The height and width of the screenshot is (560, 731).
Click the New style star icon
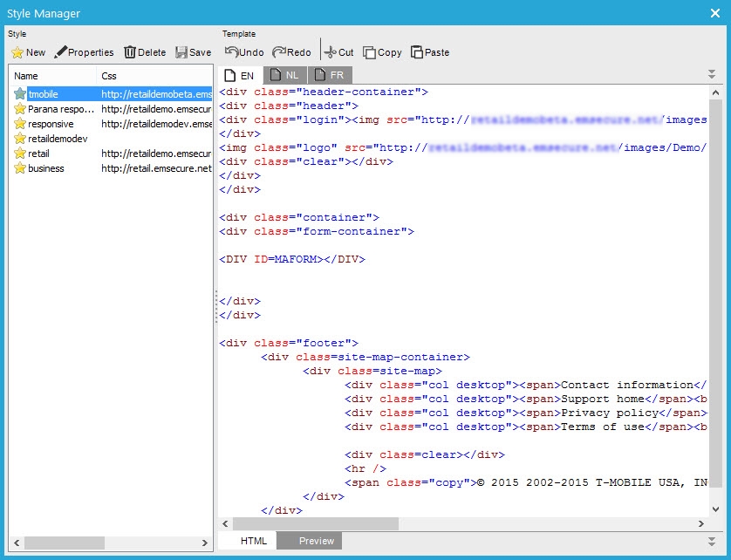17,52
